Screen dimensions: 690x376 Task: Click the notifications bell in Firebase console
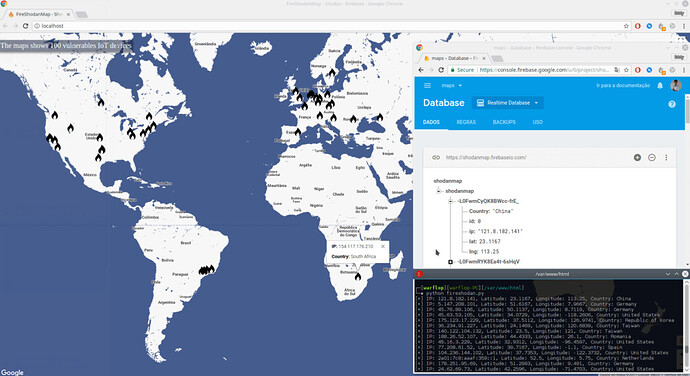pos(660,85)
